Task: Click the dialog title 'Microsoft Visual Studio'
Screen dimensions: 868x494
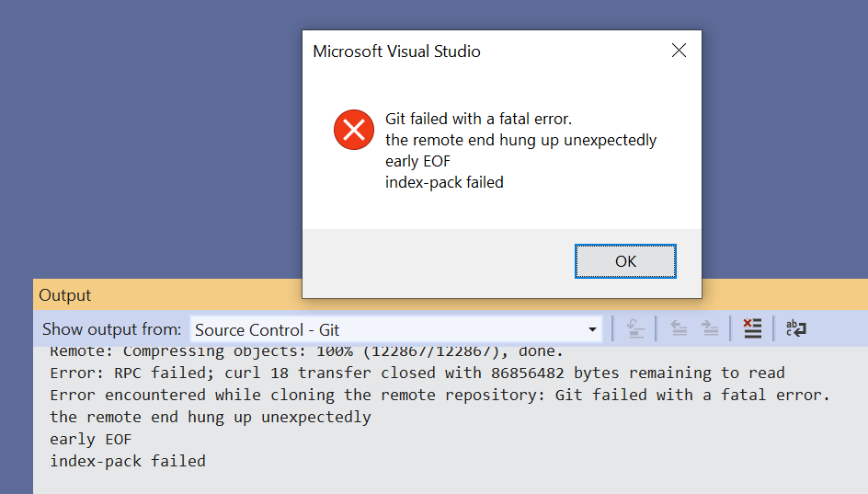Action: (x=396, y=52)
